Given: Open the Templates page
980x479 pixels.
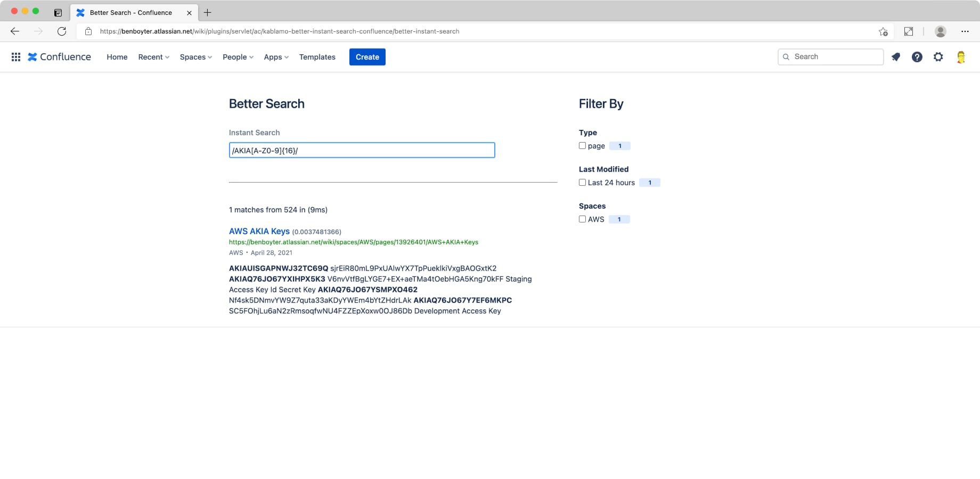Looking at the screenshot, I should click(317, 57).
